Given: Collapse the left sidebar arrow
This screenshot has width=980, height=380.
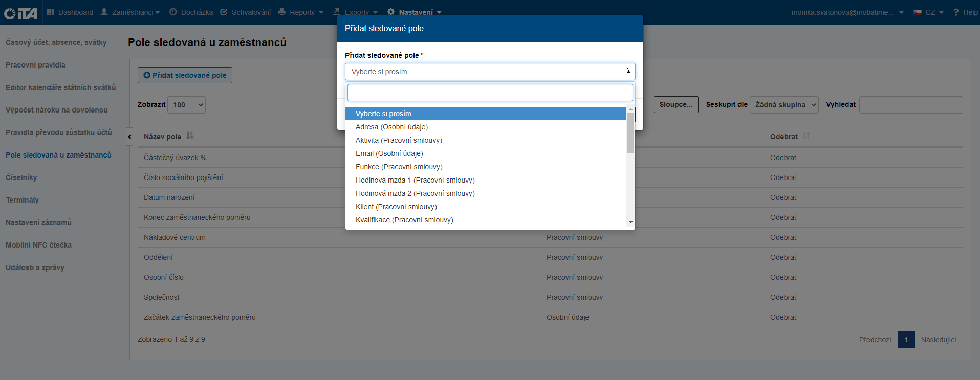Looking at the screenshot, I should coord(129,137).
